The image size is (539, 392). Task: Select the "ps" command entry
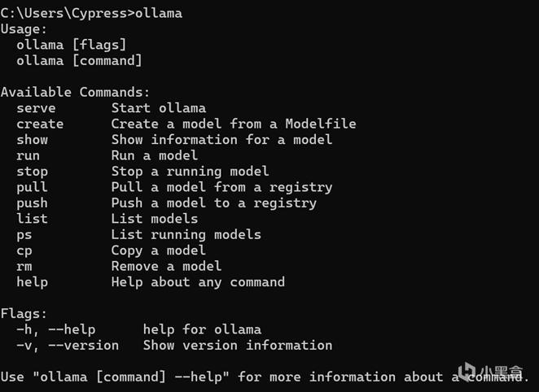(24, 234)
